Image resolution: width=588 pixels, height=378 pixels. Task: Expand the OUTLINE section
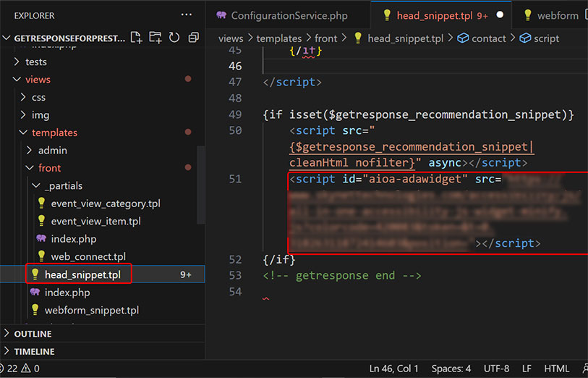[33, 334]
